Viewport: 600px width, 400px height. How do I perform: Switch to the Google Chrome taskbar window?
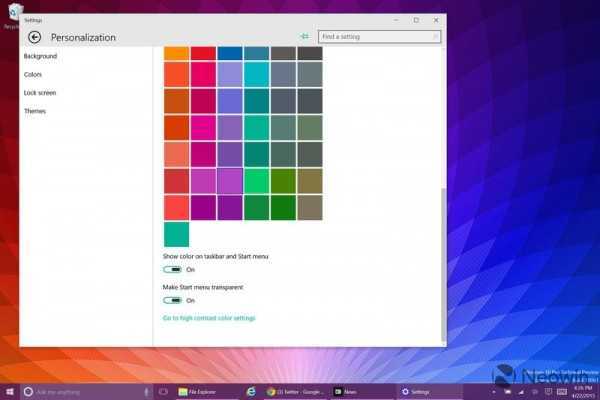tap(295, 392)
